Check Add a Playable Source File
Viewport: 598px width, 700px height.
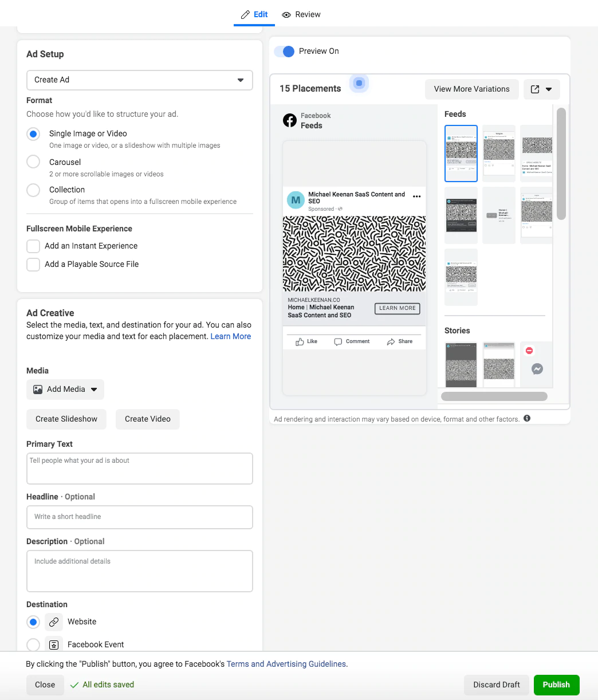[33, 265]
